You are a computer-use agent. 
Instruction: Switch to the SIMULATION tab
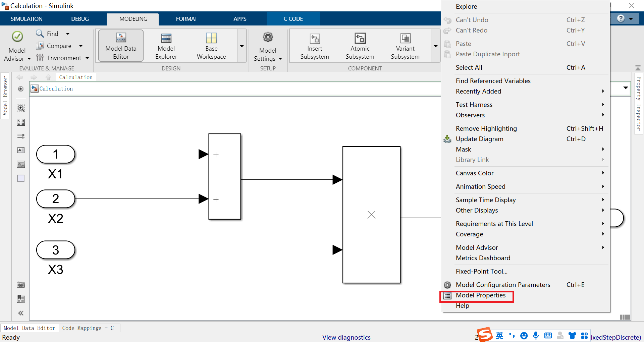pos(26,19)
